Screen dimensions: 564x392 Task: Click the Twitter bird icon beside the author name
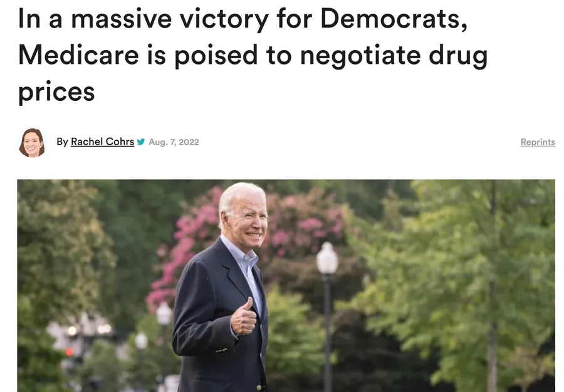coord(140,142)
